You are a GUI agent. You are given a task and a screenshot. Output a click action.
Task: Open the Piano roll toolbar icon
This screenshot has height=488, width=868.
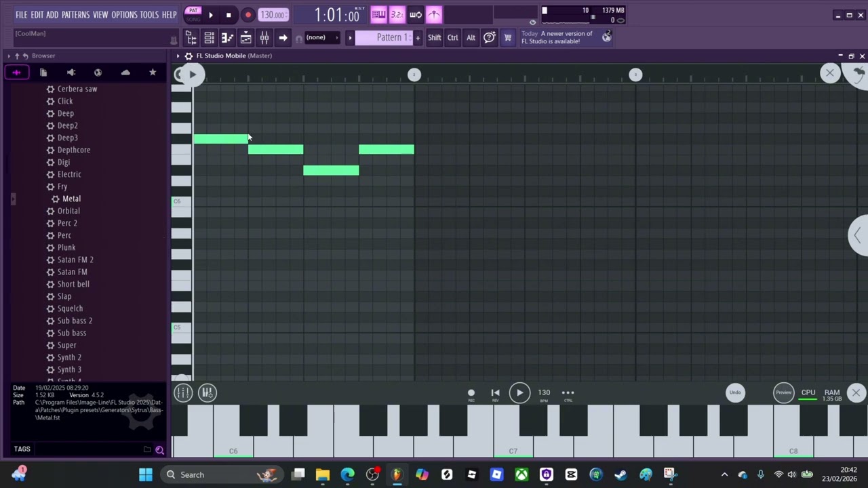point(227,38)
